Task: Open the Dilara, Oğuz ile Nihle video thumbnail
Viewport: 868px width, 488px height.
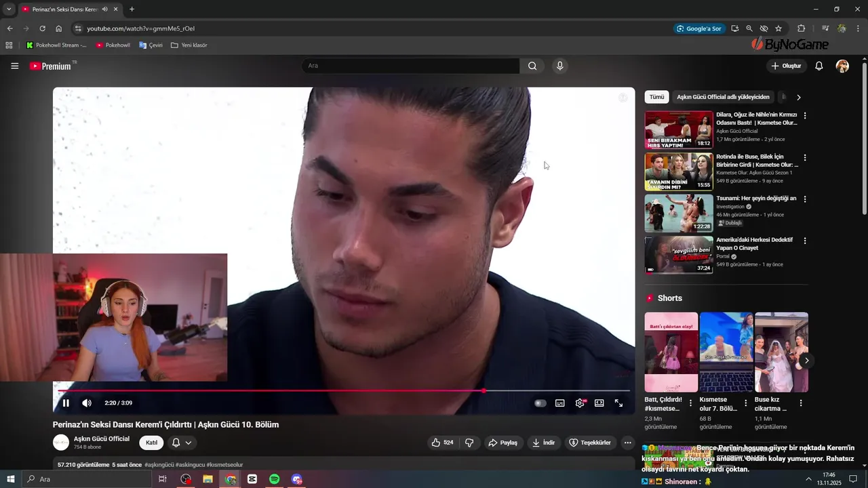Action: [679, 129]
